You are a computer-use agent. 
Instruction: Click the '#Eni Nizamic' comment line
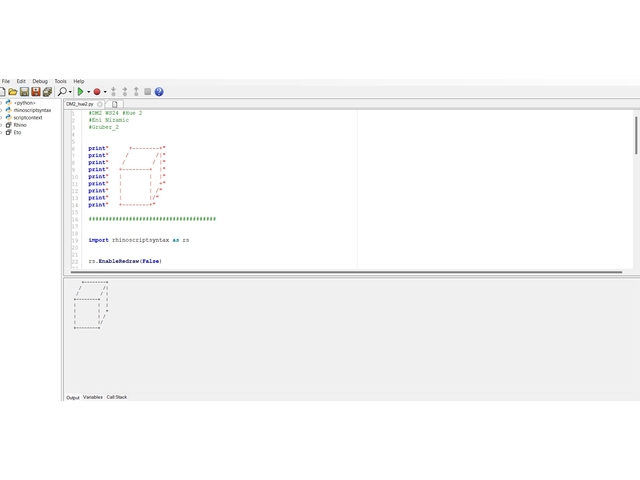(x=109, y=120)
